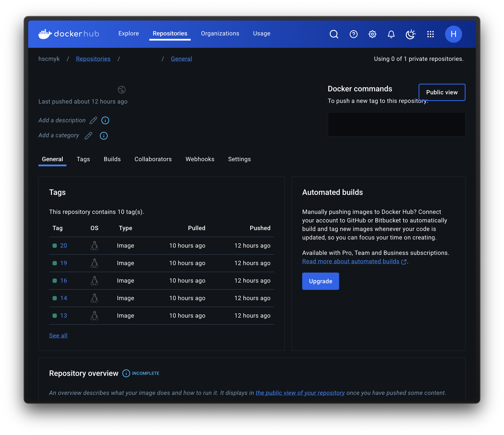
Task: Click the Pushed column header
Action: tap(260, 228)
